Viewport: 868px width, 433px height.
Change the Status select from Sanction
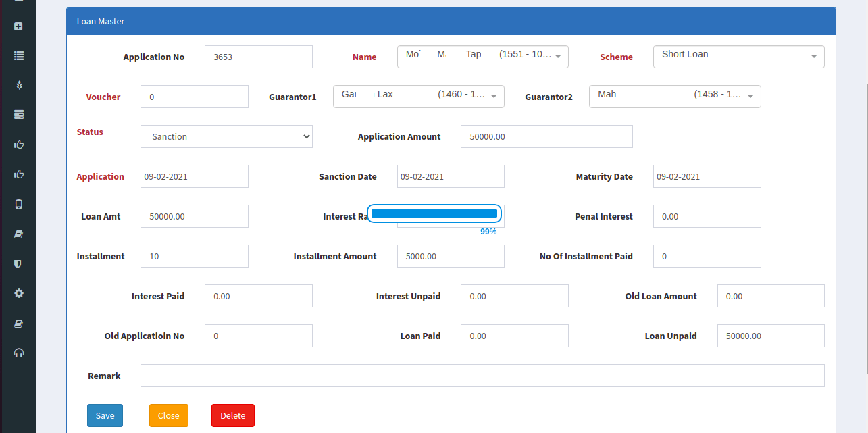point(226,136)
